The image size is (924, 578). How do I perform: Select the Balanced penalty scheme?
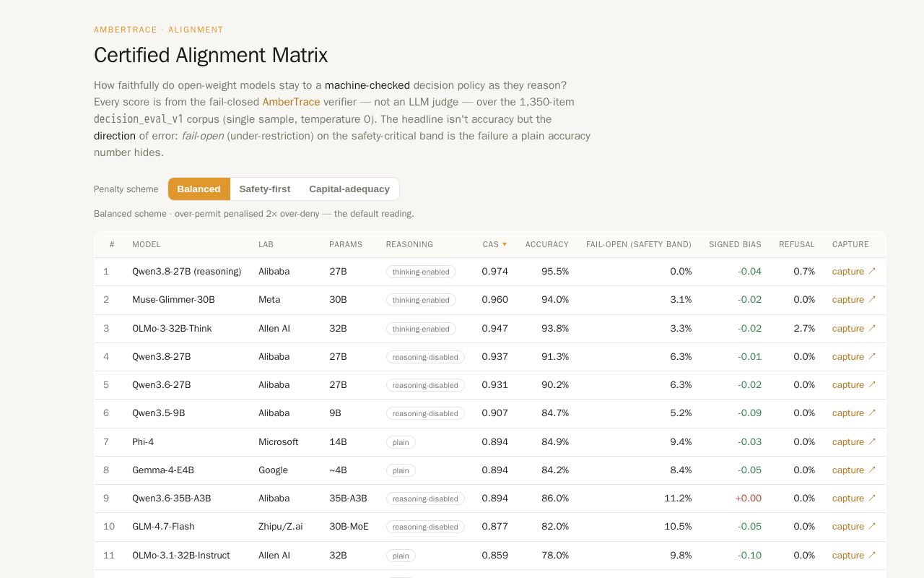[199, 189]
